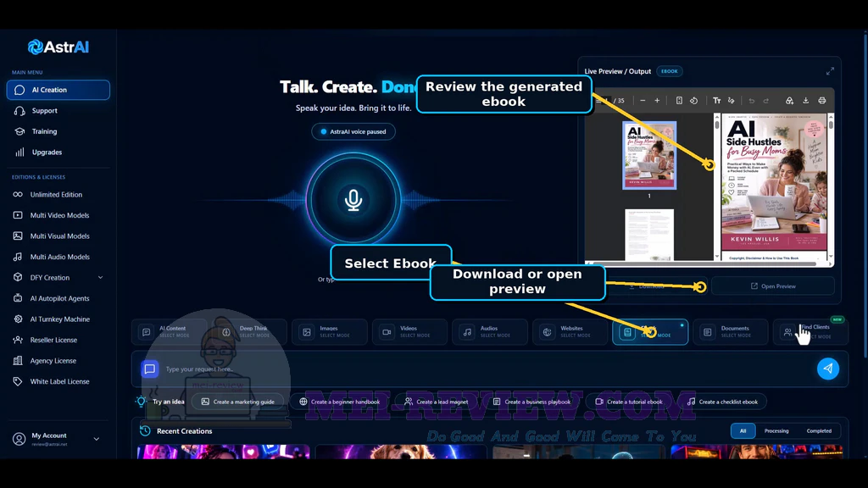
Task: Download the PDF using the toolbar download icon
Action: pyautogui.click(x=806, y=101)
